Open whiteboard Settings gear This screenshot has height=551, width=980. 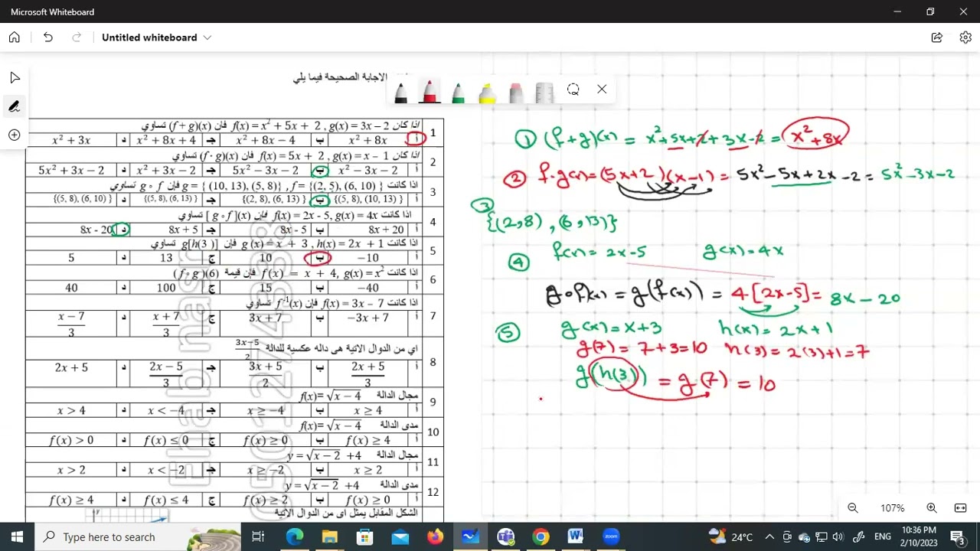coord(965,37)
